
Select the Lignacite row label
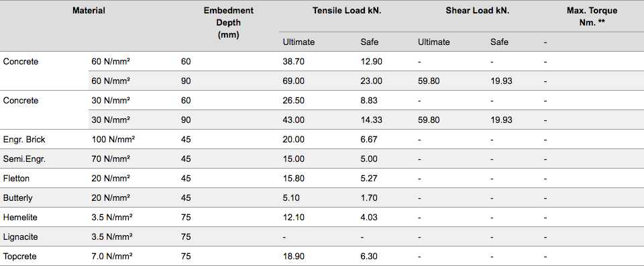(20, 237)
